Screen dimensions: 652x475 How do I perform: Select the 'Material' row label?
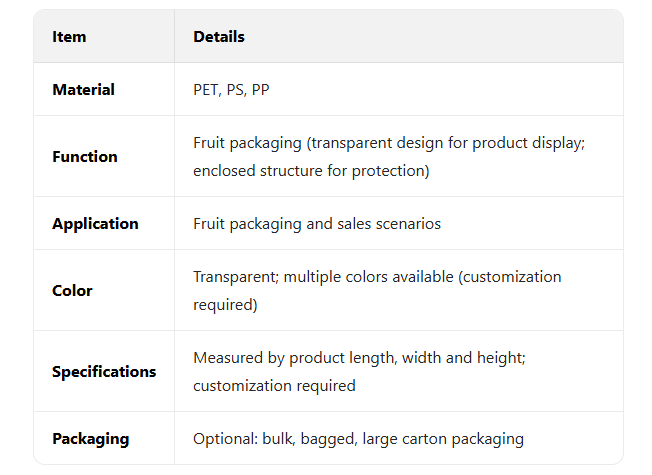pos(83,90)
